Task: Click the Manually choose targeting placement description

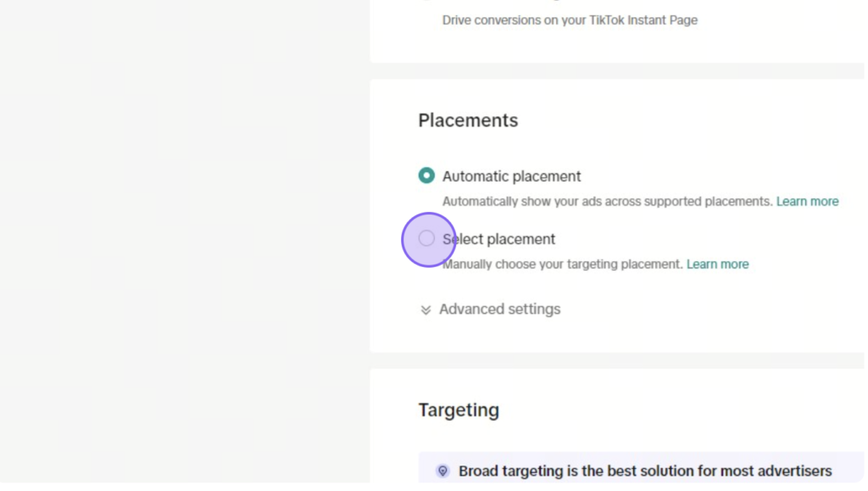Action: (563, 265)
